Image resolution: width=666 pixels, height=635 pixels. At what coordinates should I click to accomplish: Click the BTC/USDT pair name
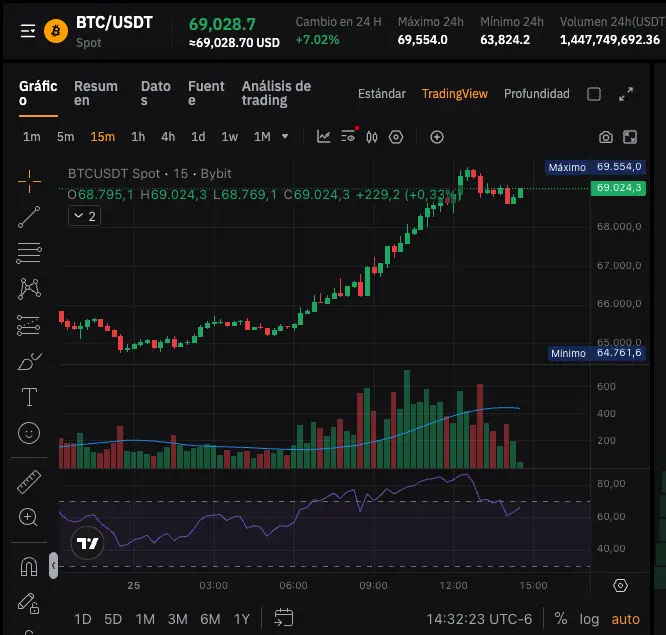coord(114,23)
